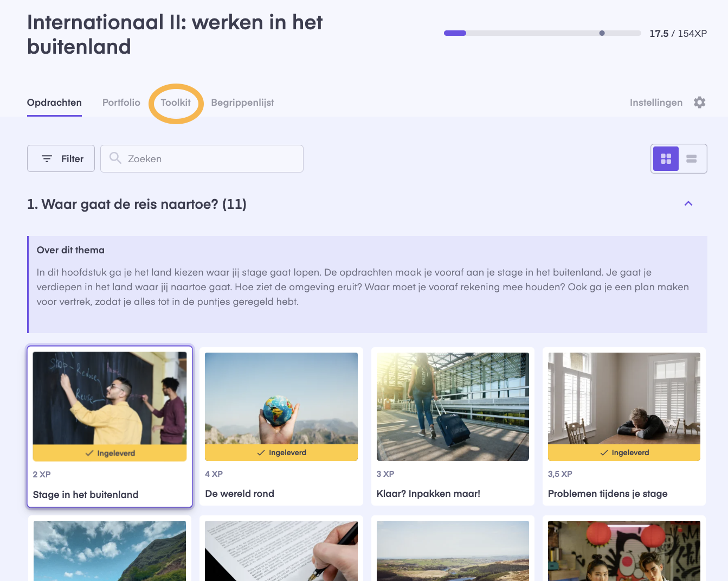Click the Instellingen link
This screenshot has height=581, width=728.
(656, 103)
